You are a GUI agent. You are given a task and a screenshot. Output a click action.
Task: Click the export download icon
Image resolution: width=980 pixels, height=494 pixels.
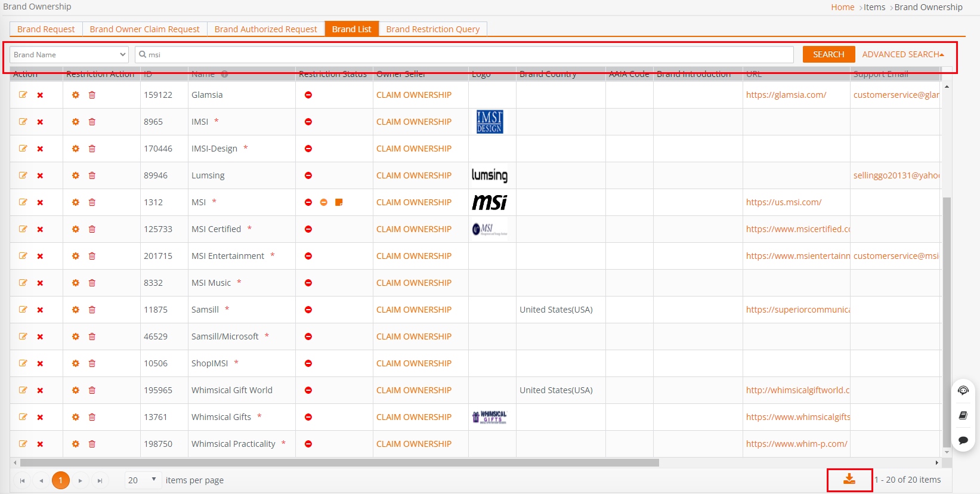pyautogui.click(x=849, y=479)
